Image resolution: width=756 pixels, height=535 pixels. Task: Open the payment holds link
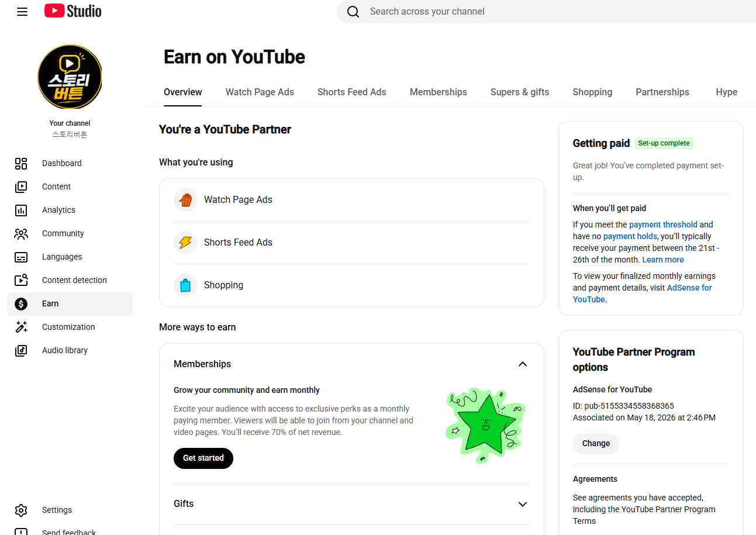click(630, 236)
